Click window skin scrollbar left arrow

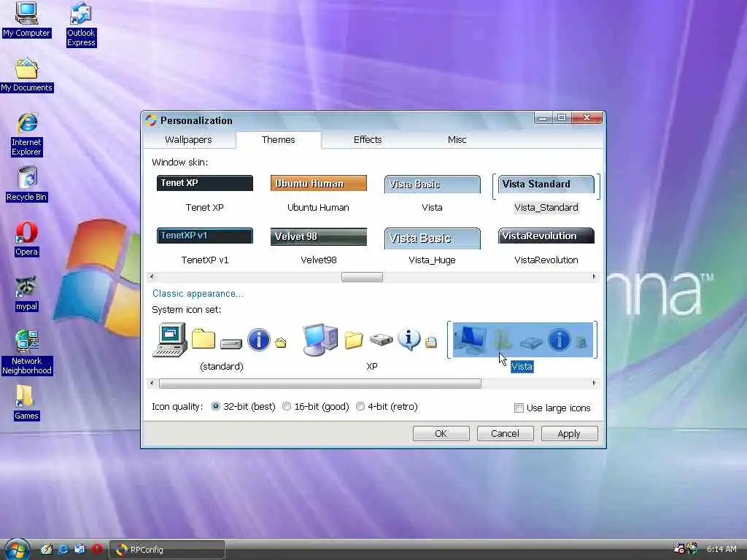(x=152, y=276)
